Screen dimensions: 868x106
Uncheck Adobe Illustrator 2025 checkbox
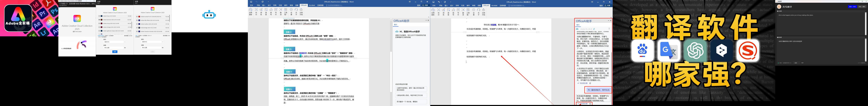[x=99, y=20]
